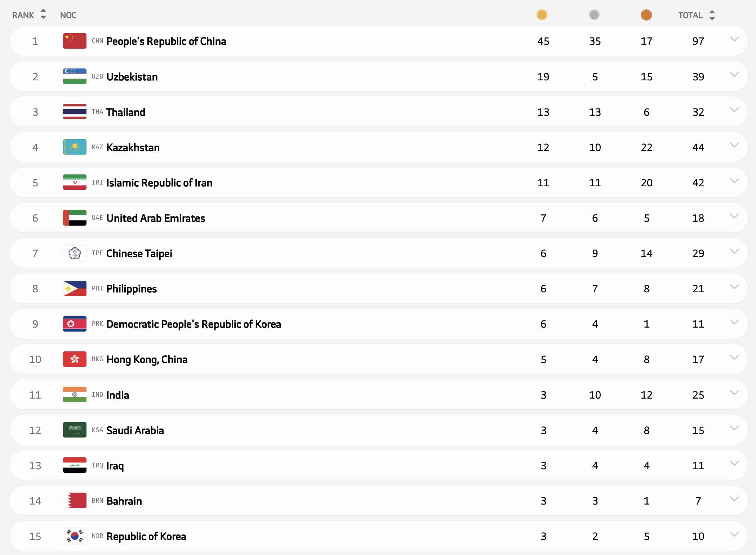Click the silver medal column icon
The image size is (756, 555).
coord(594,15)
